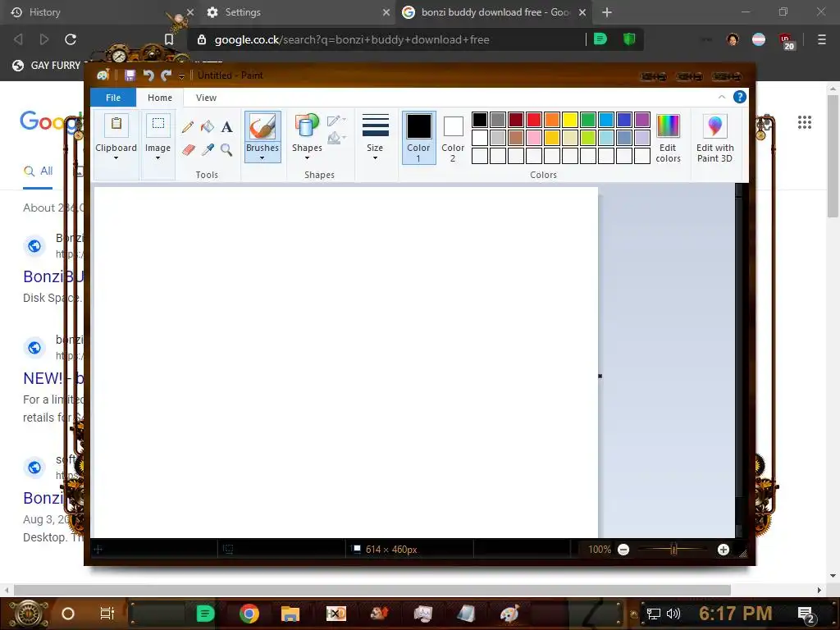Select the Text tool in Paint
The height and width of the screenshot is (630, 840).
tap(227, 126)
